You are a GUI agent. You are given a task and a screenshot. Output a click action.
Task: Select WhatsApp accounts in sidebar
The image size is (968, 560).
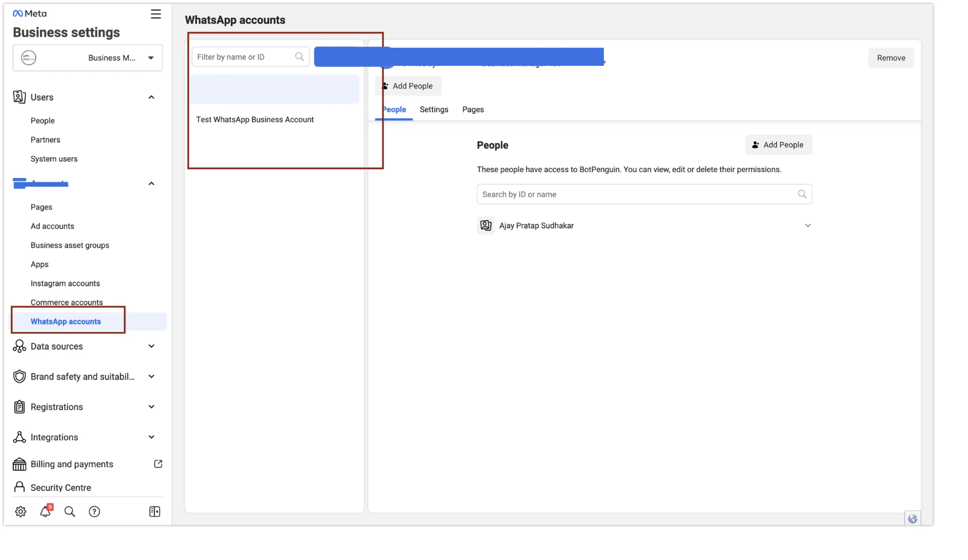pos(66,321)
